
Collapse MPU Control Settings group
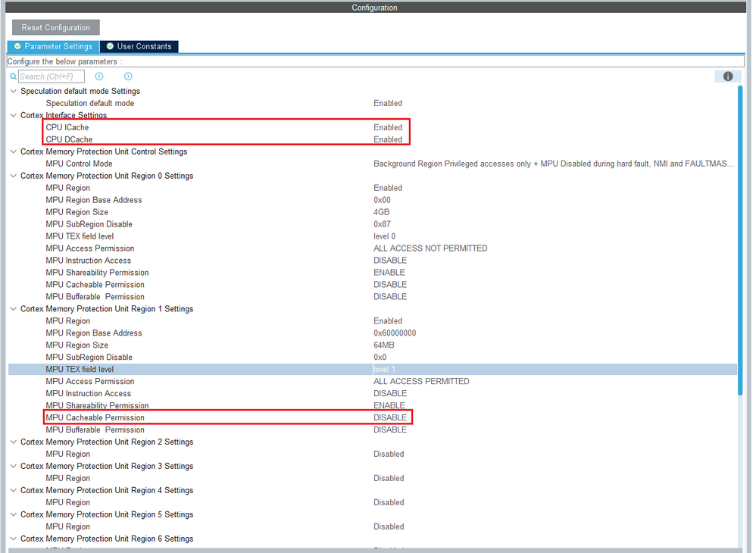click(14, 152)
